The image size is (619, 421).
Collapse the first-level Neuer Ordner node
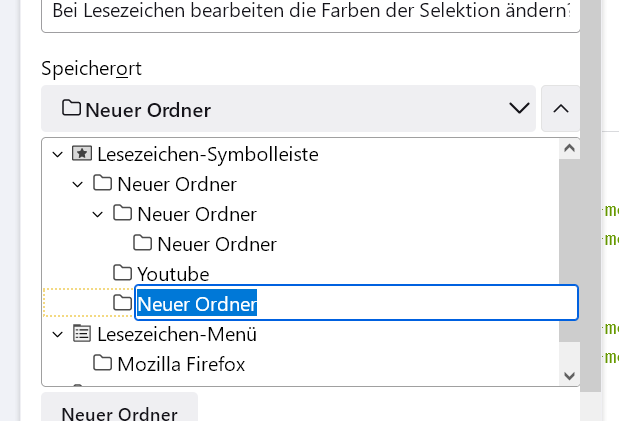[77, 184]
